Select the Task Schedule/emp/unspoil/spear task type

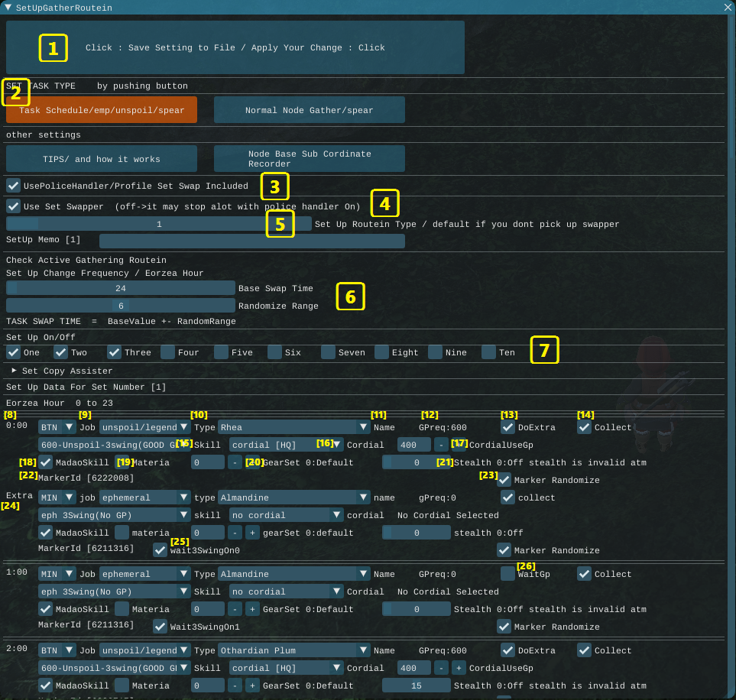point(102,110)
